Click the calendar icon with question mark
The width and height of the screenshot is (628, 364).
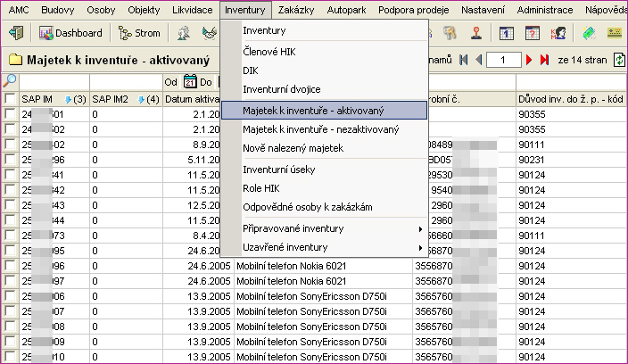pos(533,33)
